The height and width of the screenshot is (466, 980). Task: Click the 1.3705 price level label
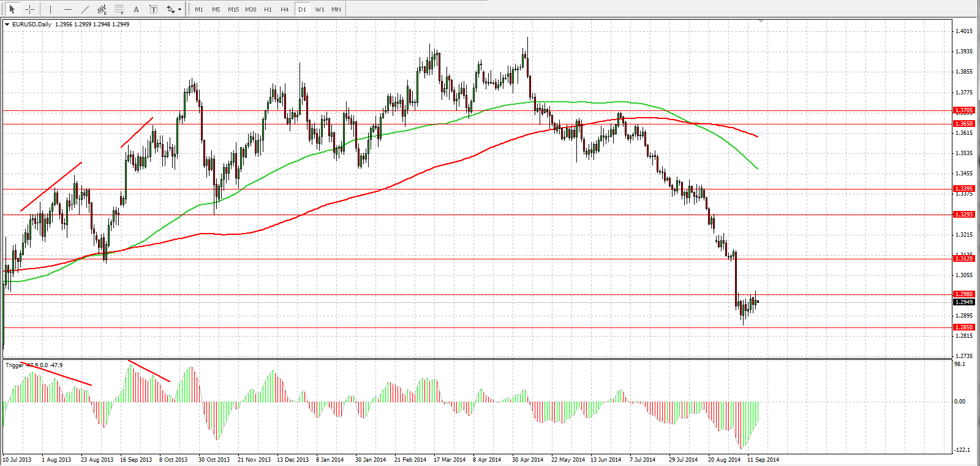pos(964,110)
